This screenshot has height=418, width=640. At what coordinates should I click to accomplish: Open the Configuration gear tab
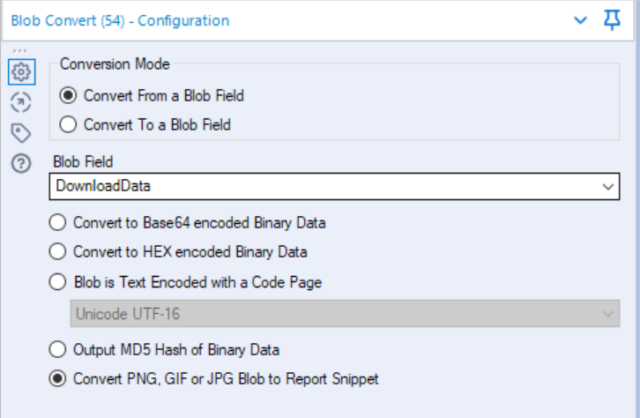(x=21, y=72)
